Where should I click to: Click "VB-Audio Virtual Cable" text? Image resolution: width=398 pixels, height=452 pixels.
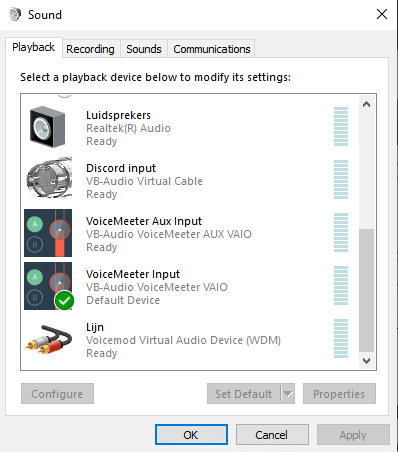[144, 181]
